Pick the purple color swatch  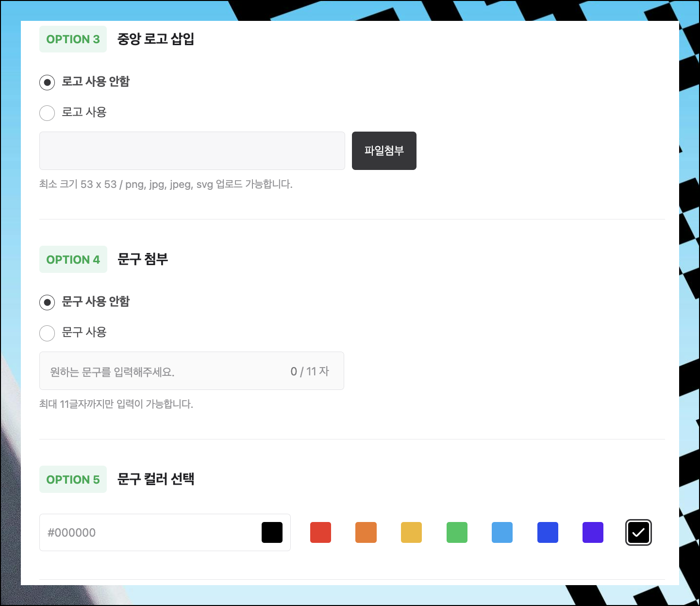593,532
